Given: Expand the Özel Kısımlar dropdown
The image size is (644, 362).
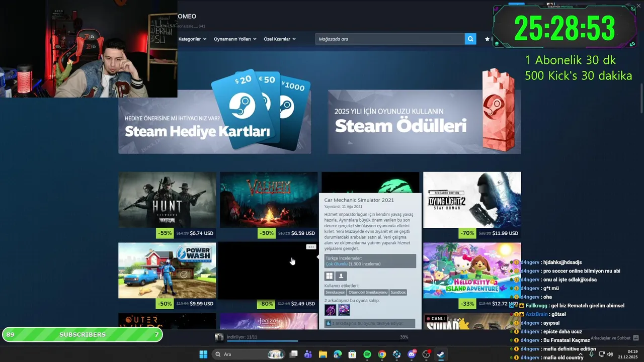Looking at the screenshot, I should pyautogui.click(x=280, y=39).
